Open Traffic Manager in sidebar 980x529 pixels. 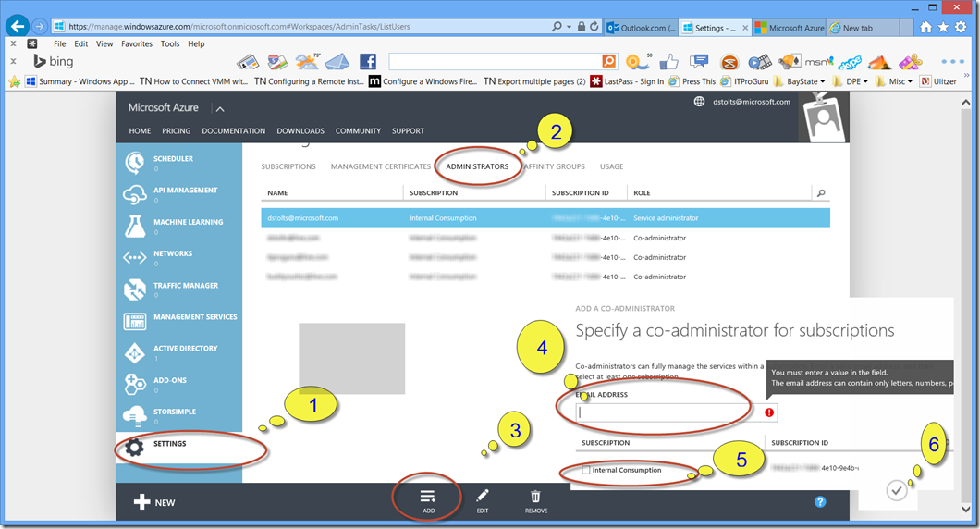point(179,289)
